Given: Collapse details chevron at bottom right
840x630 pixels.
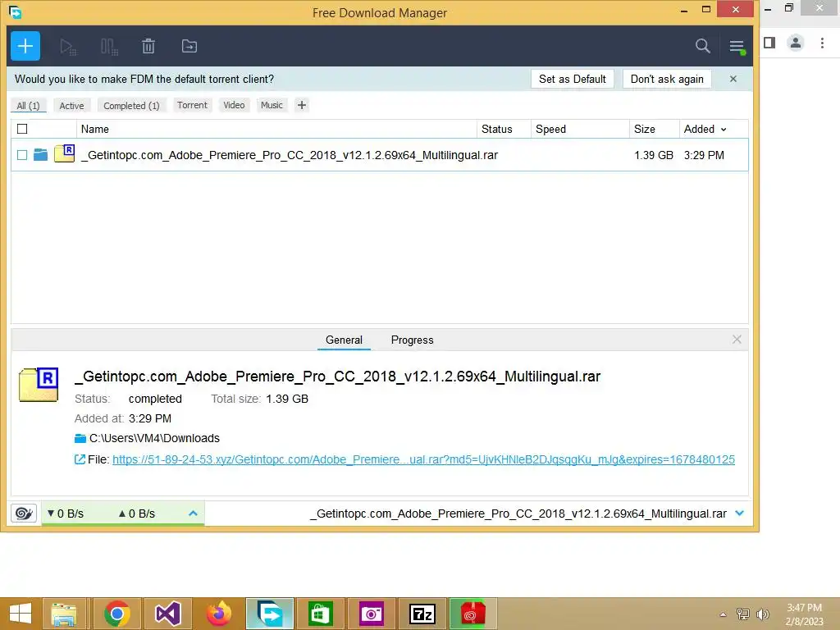Looking at the screenshot, I should tap(739, 514).
